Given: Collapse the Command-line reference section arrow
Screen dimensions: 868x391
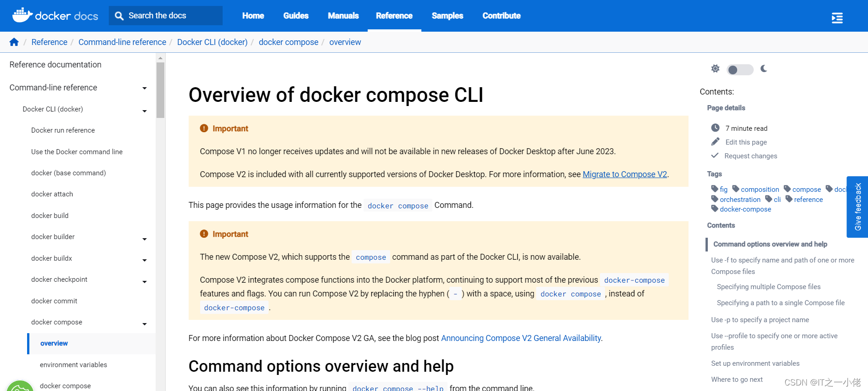Looking at the screenshot, I should (x=145, y=88).
